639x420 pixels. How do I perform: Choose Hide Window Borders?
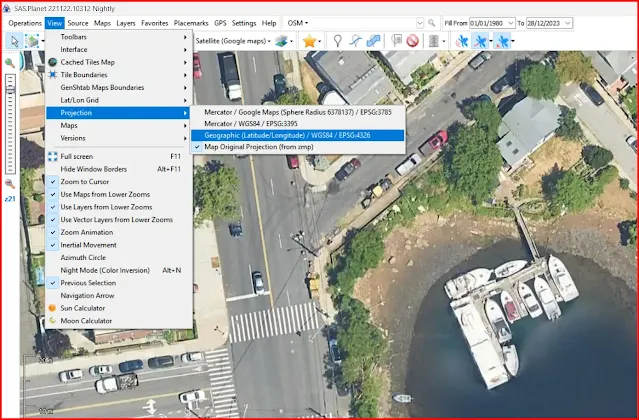coord(118,169)
